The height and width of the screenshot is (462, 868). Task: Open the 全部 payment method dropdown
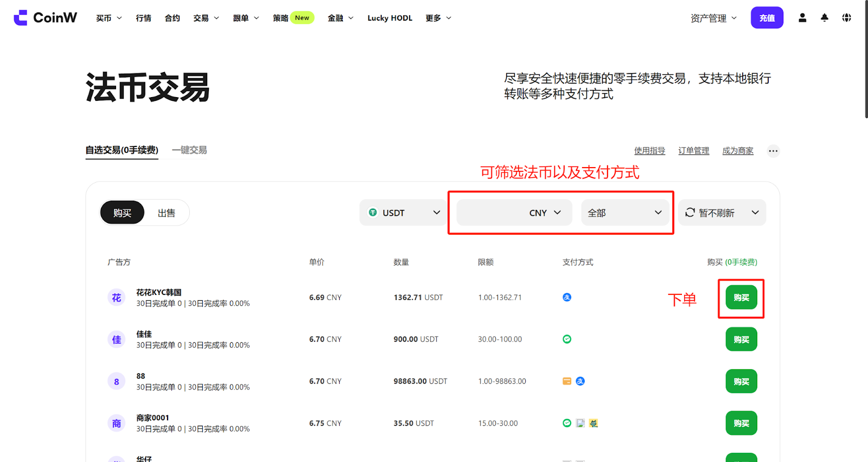(624, 213)
